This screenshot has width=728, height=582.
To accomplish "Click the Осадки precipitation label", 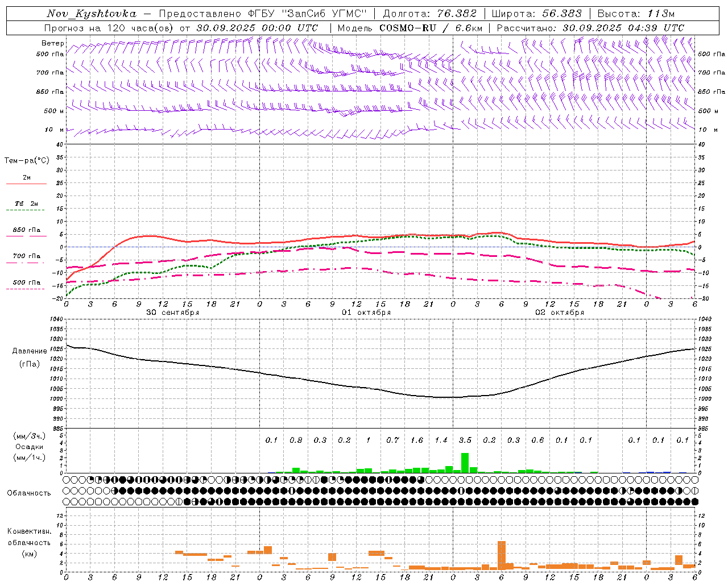I will point(29,447).
